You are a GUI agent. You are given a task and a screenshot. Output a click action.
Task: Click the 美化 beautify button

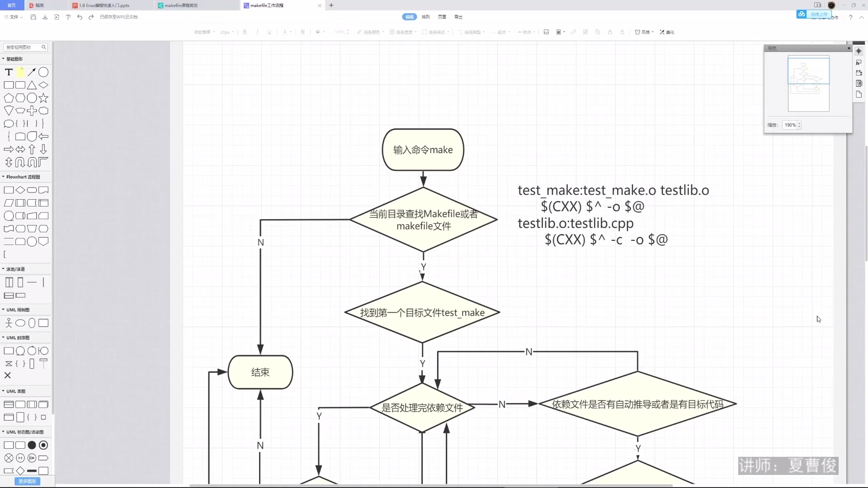[667, 32]
